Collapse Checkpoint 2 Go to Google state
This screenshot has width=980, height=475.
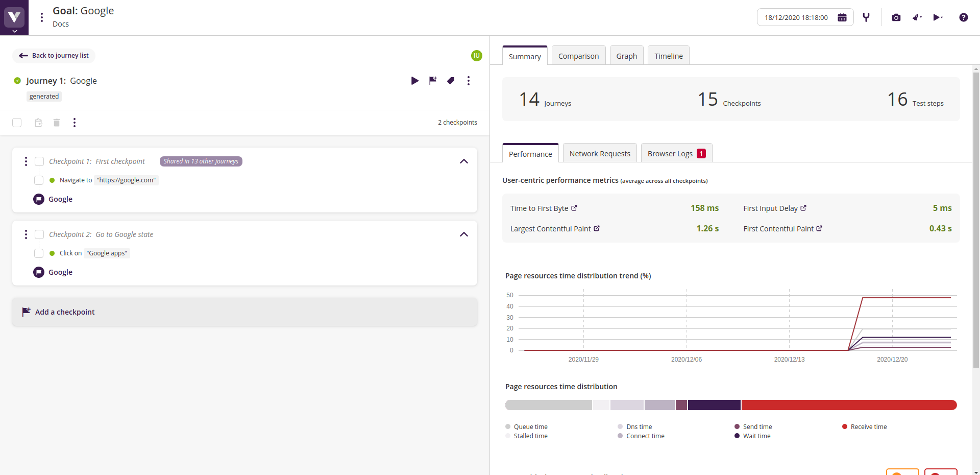[463, 234]
